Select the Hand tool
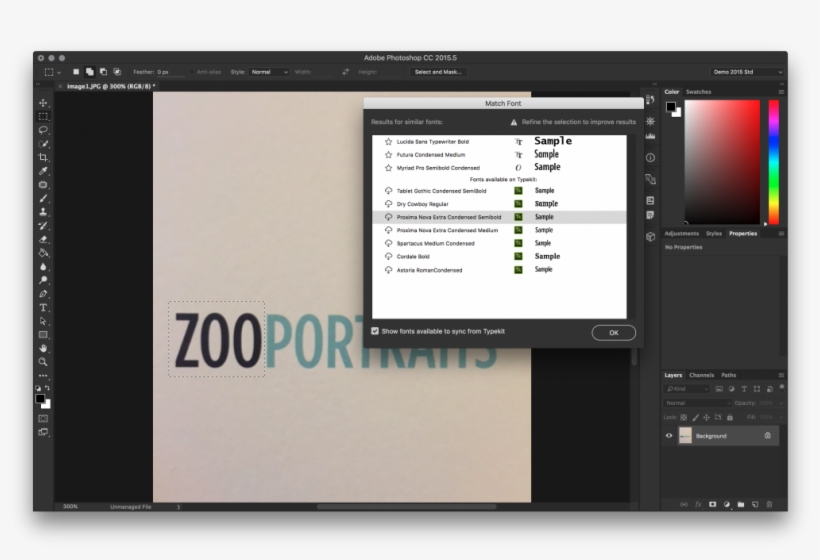 pyautogui.click(x=43, y=348)
